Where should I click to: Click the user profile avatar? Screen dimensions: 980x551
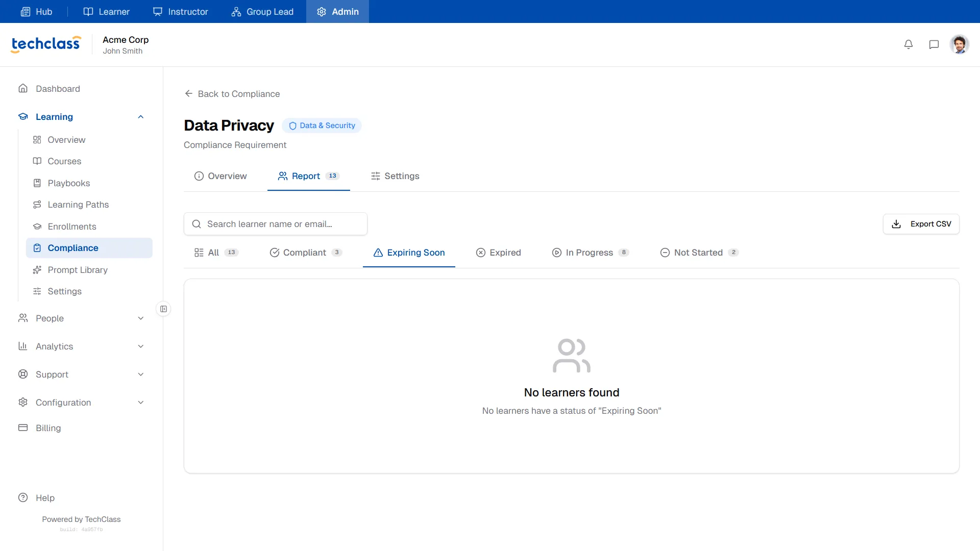[960, 44]
